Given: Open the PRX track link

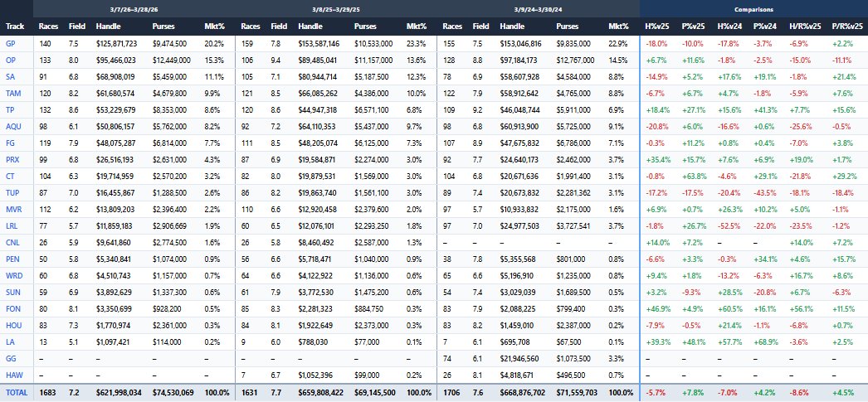Looking at the screenshot, I should 12,160.
